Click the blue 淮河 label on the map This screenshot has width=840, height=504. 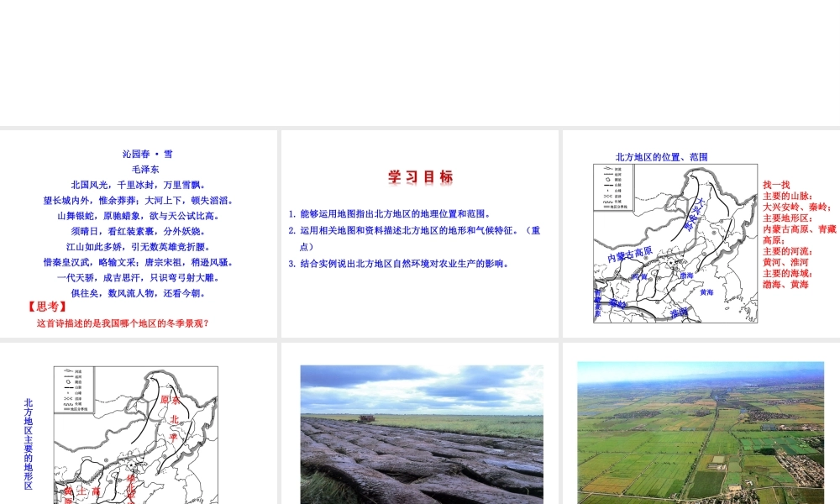678,312
